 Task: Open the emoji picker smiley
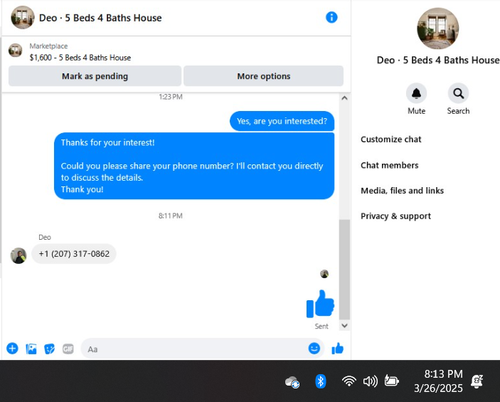coord(314,348)
